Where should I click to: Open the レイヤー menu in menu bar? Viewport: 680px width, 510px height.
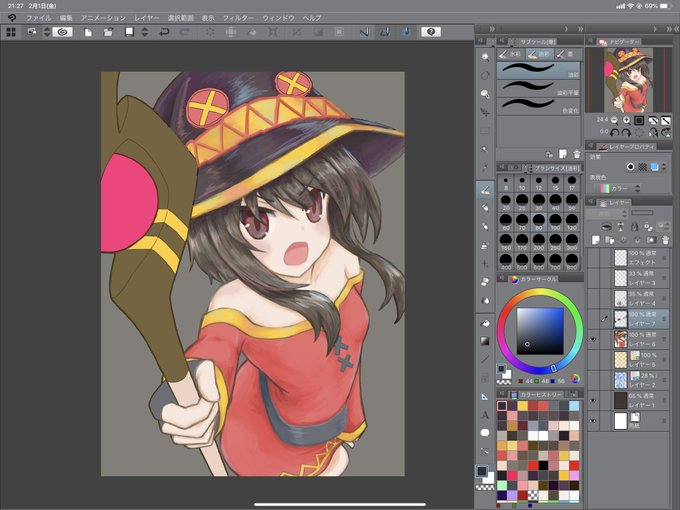click(x=147, y=18)
